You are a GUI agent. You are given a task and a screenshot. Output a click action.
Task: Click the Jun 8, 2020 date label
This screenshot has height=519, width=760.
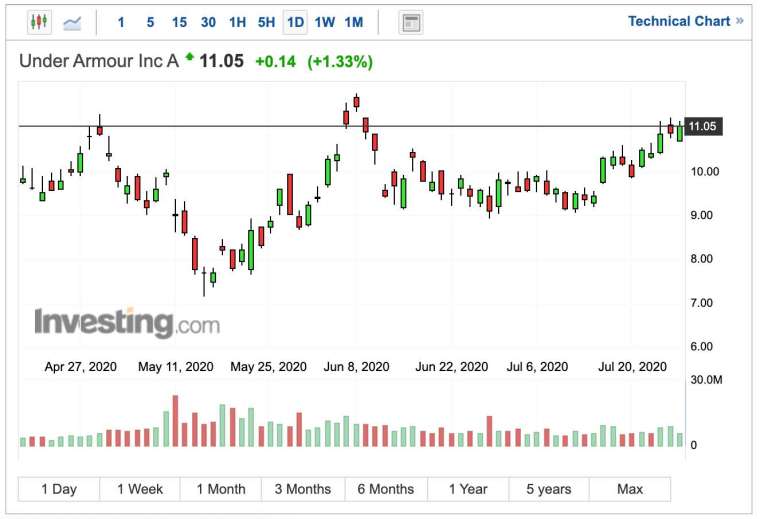point(356,366)
